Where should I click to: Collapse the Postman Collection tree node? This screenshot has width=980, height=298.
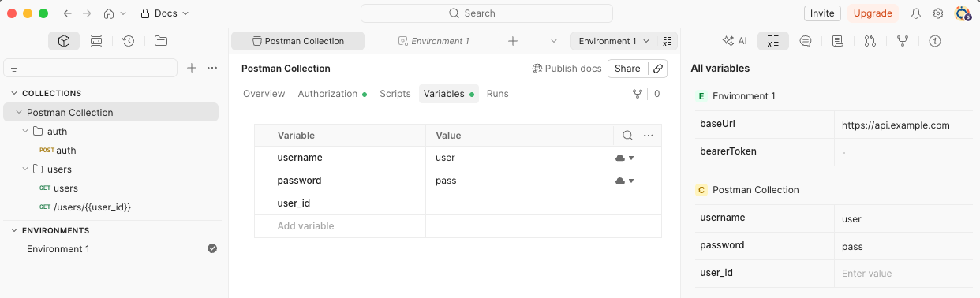pos(19,113)
